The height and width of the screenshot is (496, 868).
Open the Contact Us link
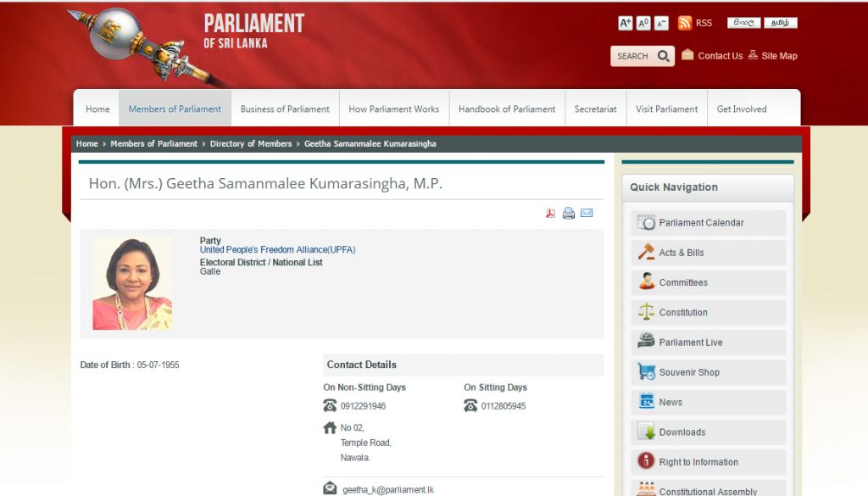[721, 56]
